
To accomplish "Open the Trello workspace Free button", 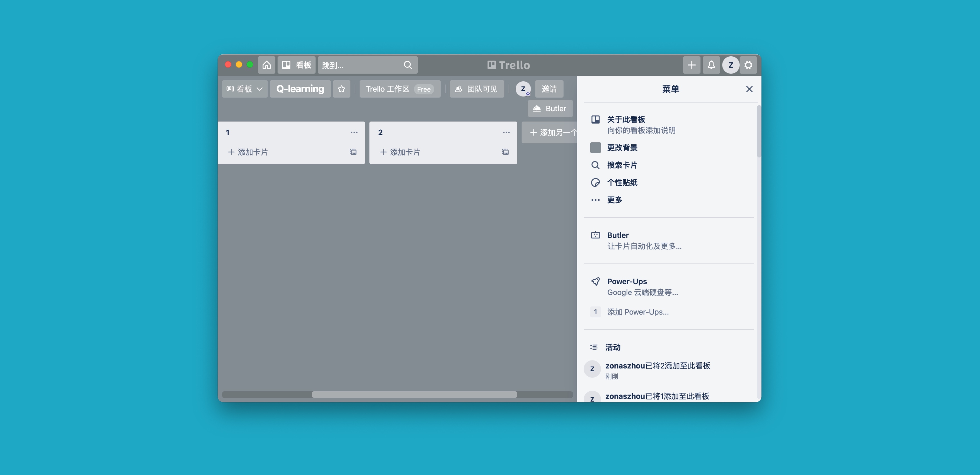I will point(400,89).
